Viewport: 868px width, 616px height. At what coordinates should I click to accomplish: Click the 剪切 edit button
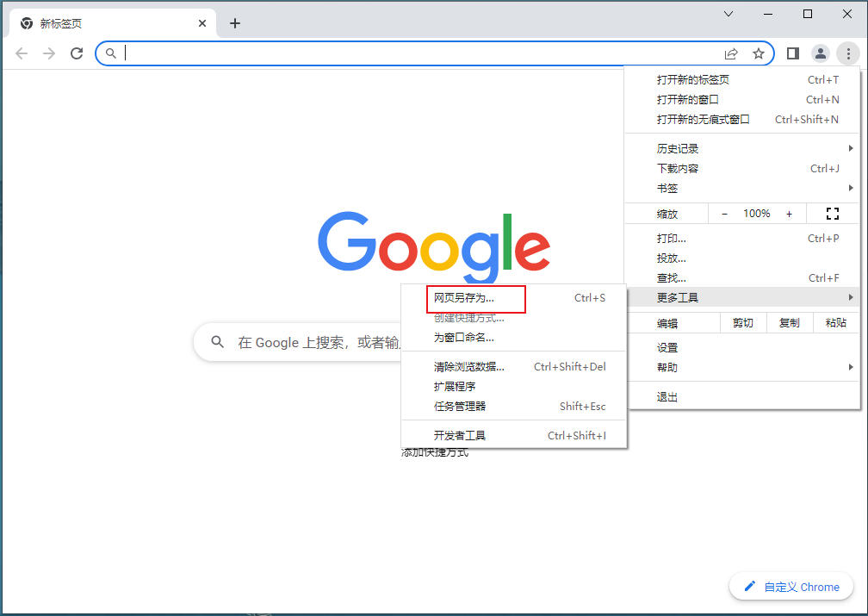(743, 323)
